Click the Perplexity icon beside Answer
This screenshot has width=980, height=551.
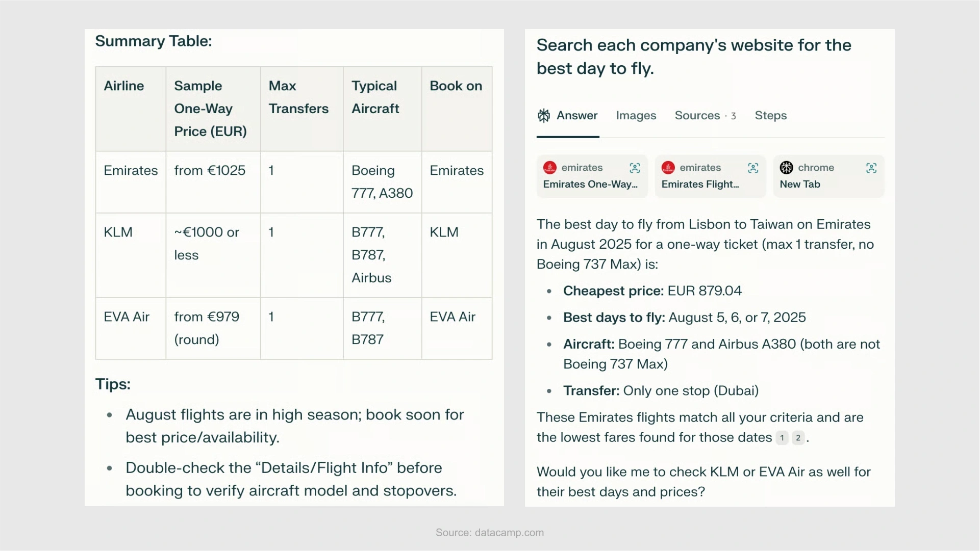pyautogui.click(x=544, y=116)
